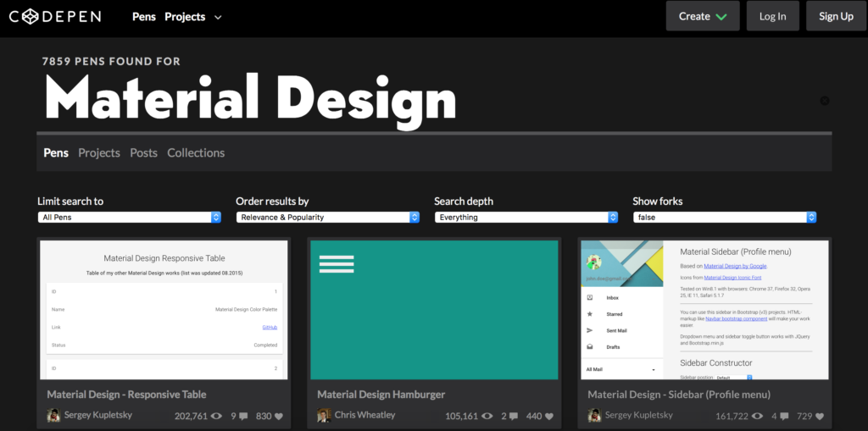
Task: Click Chris Wheatley's avatar image
Action: 324,415
